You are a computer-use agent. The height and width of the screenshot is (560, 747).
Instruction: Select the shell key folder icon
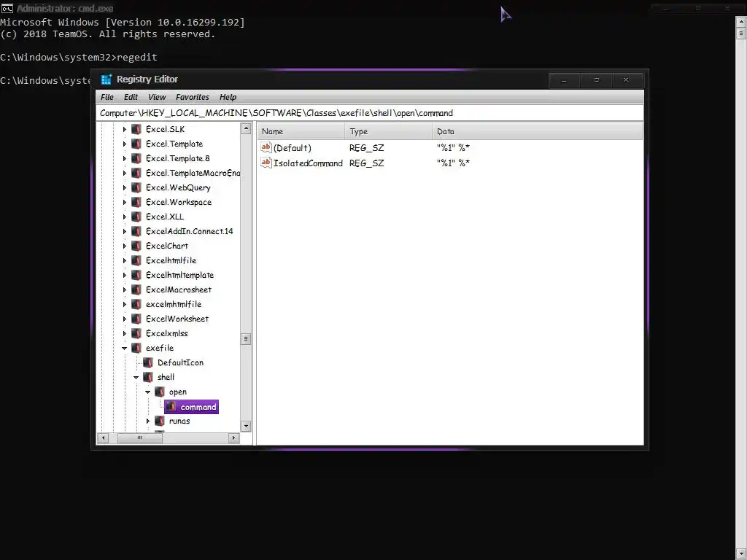(x=148, y=377)
